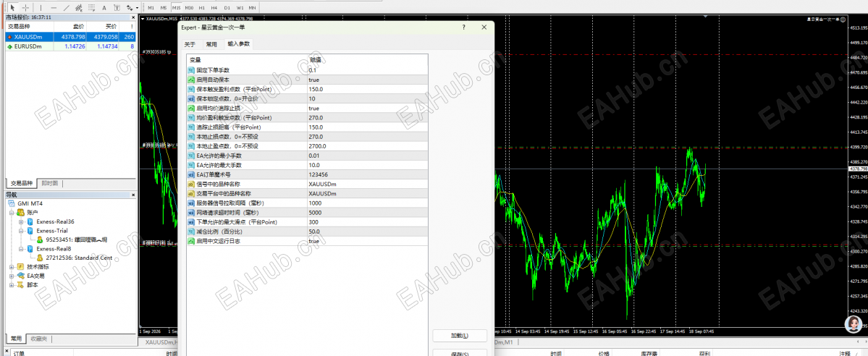Switch chart to D1 timeframe
Image resolution: width=868 pixels, height=356 pixels.
pos(227,8)
